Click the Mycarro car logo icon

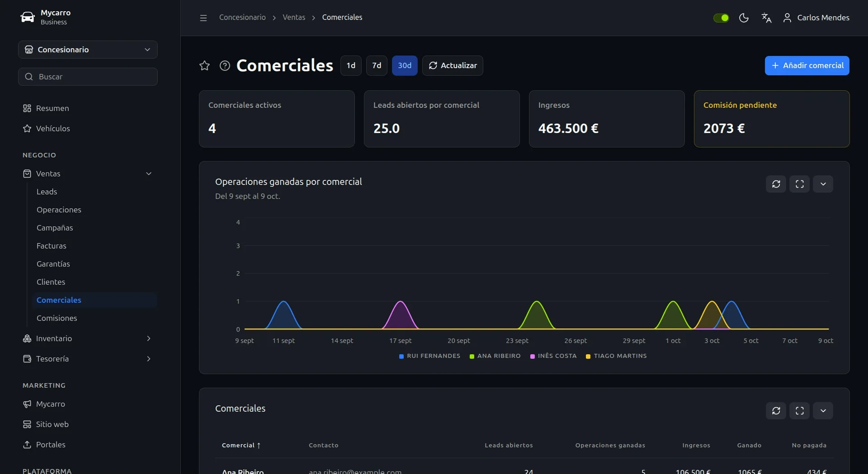coord(28,17)
